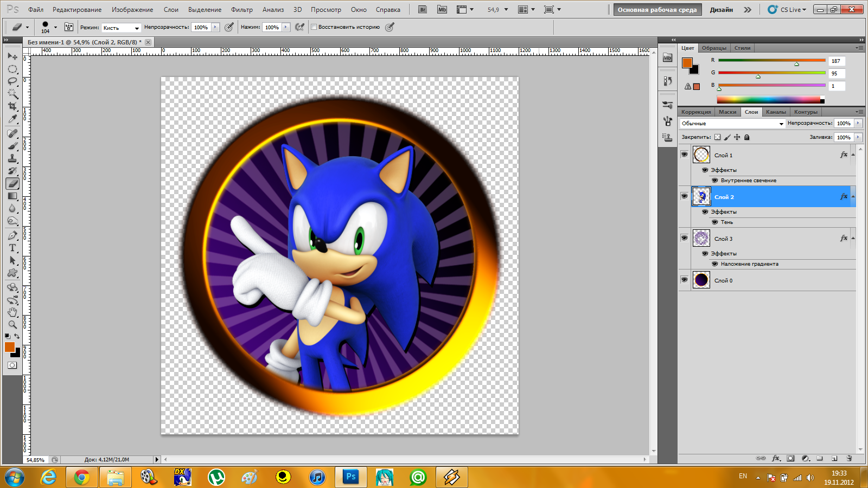Toggle Тень effect visibility
The image size is (868, 488).
(714, 222)
